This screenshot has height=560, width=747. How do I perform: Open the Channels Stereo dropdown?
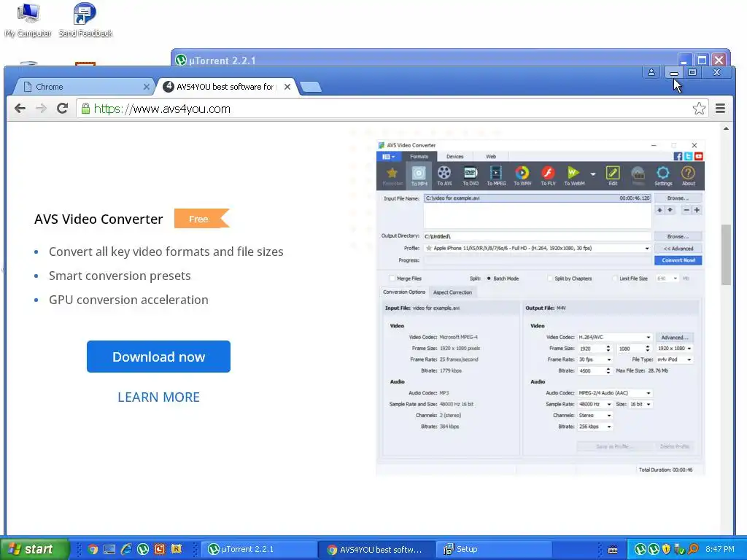click(x=609, y=415)
